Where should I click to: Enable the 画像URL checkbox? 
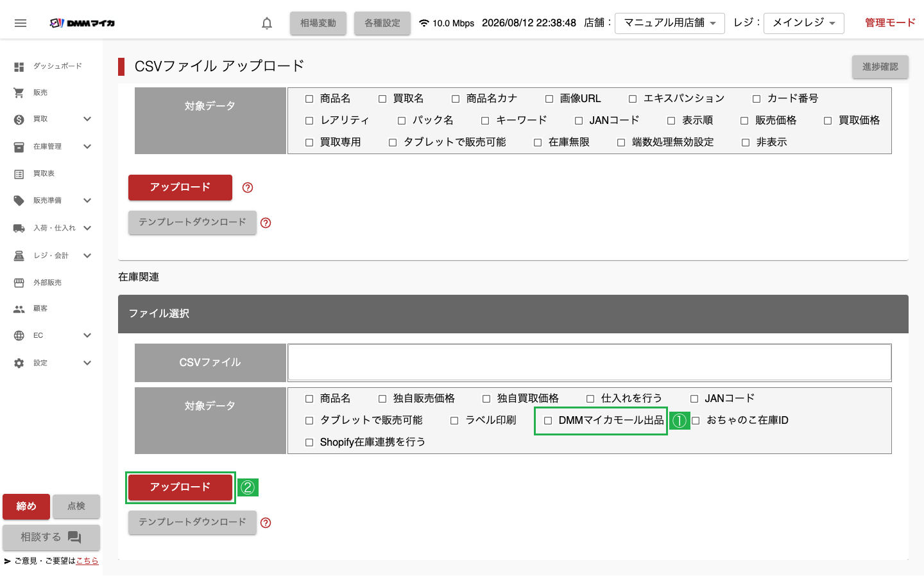pyautogui.click(x=549, y=99)
